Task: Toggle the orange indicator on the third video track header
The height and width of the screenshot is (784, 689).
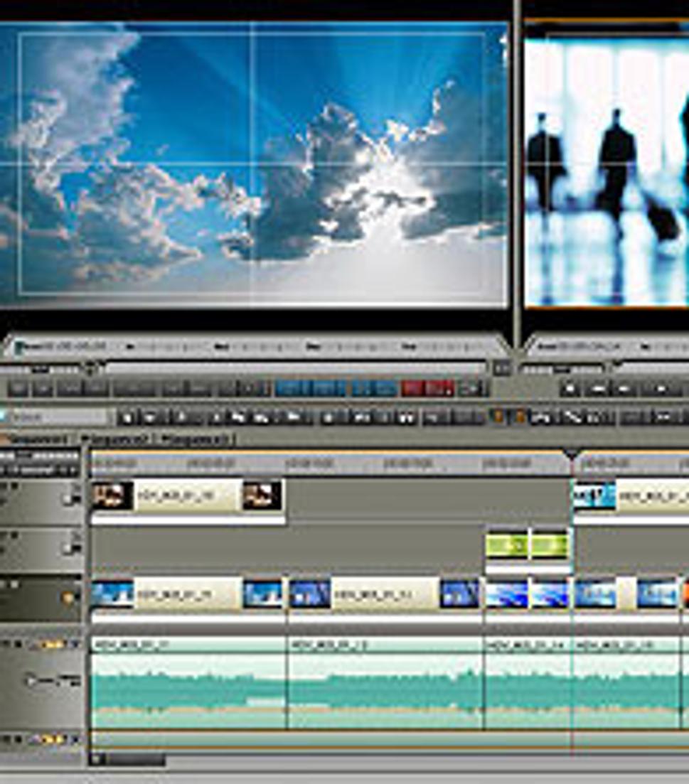Action: 67,598
